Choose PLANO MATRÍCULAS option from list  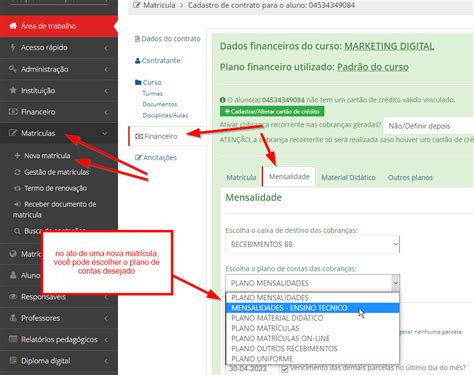[312, 328]
